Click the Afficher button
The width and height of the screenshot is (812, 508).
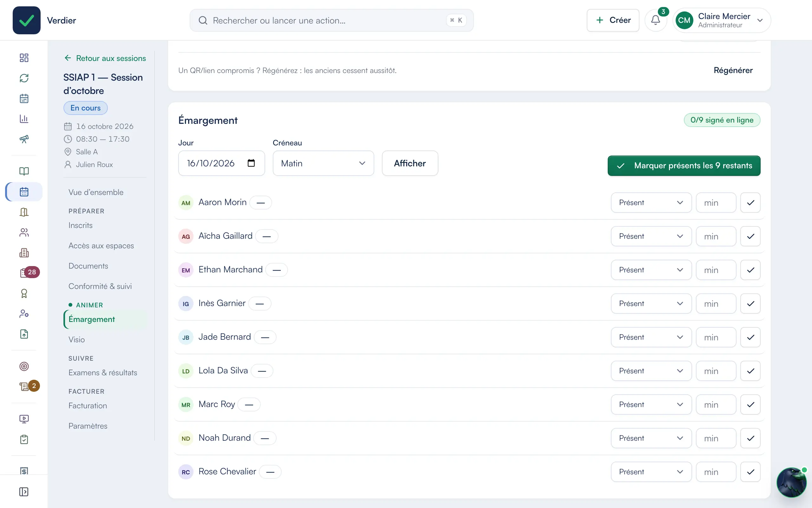410,163
